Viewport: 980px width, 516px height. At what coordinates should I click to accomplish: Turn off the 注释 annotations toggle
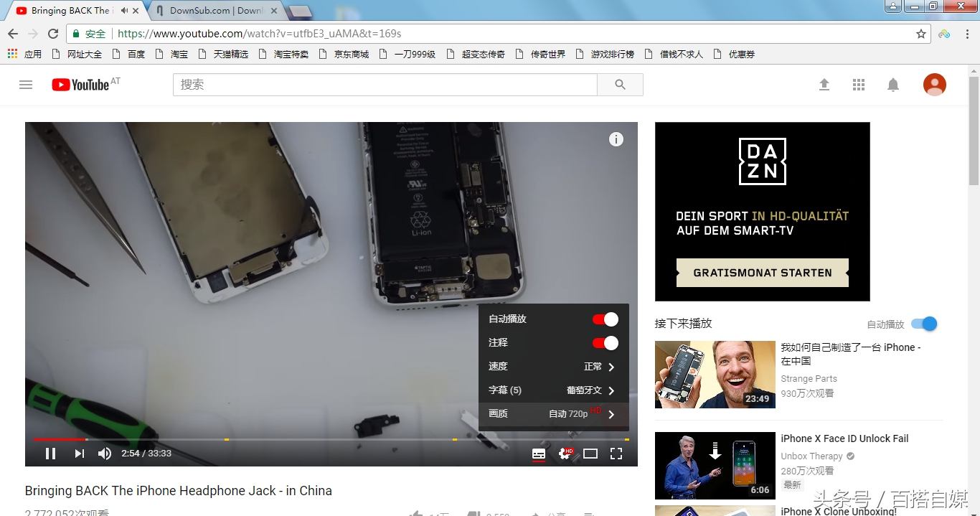point(604,342)
